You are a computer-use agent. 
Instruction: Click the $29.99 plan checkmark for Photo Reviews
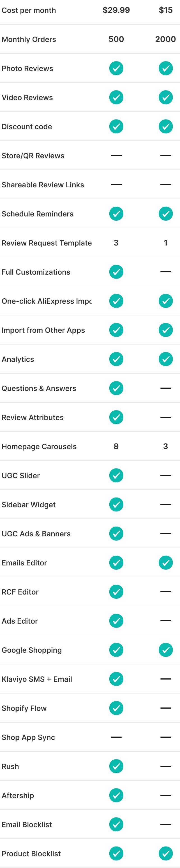click(116, 69)
